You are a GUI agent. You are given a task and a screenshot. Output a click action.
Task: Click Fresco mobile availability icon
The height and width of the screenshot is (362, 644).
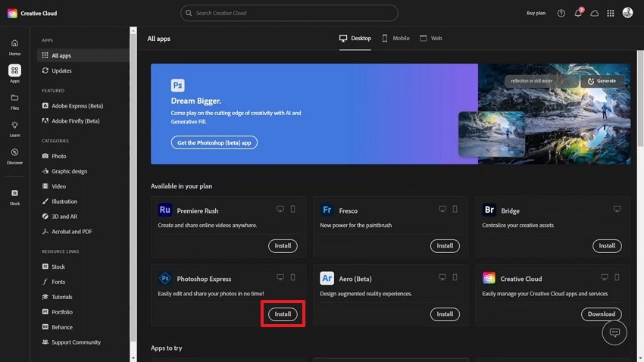pyautogui.click(x=455, y=209)
